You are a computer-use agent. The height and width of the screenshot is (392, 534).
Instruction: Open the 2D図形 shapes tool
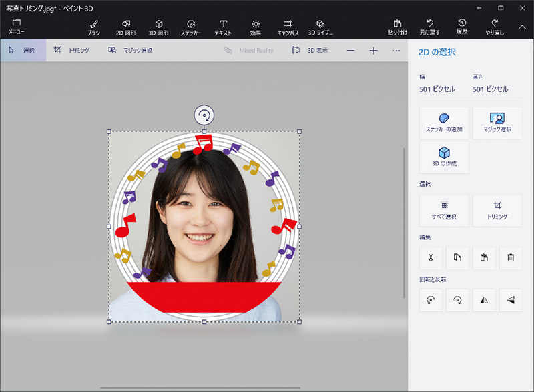[127, 27]
